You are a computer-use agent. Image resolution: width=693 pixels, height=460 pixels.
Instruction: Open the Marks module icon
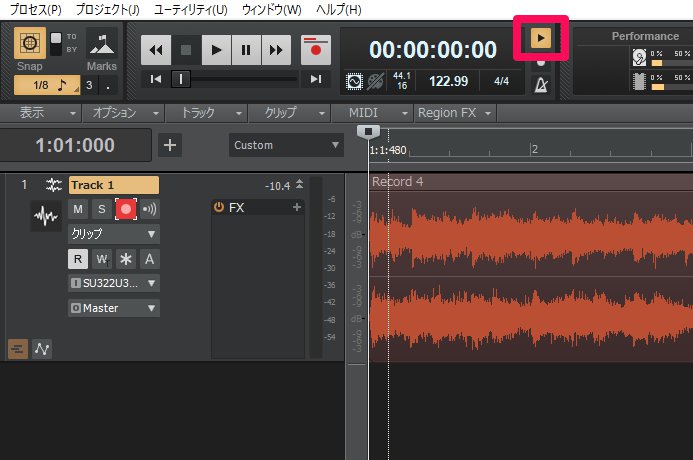click(x=101, y=46)
